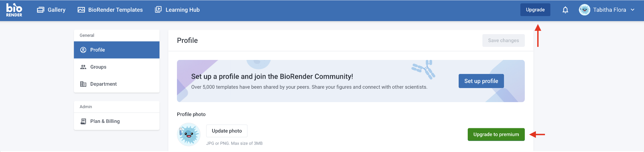Select the Department settings tab
Screen dimensions: 644x152
(103, 84)
